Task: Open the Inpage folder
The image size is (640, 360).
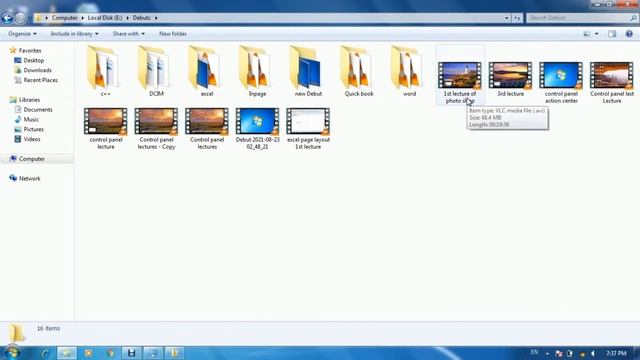Action: coord(257,71)
